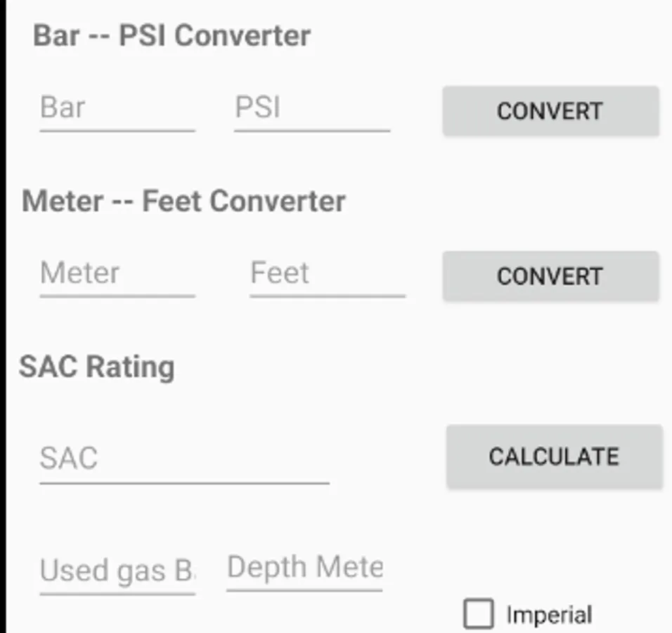Click the Depth Meter input field

304,568
